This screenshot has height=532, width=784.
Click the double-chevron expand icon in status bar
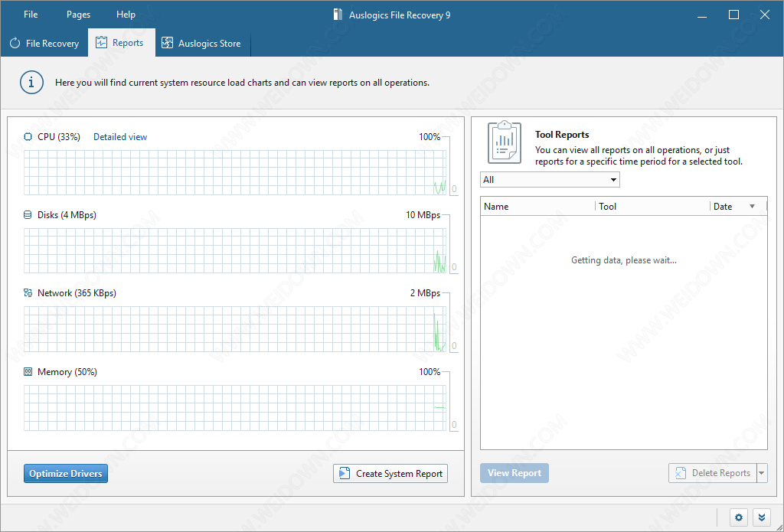(762, 517)
